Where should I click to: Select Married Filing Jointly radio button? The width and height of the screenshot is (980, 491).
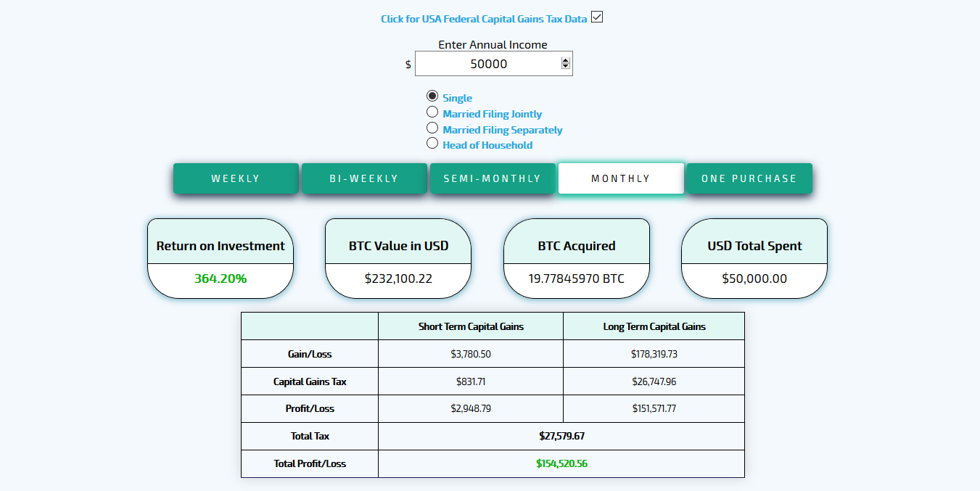click(x=432, y=112)
